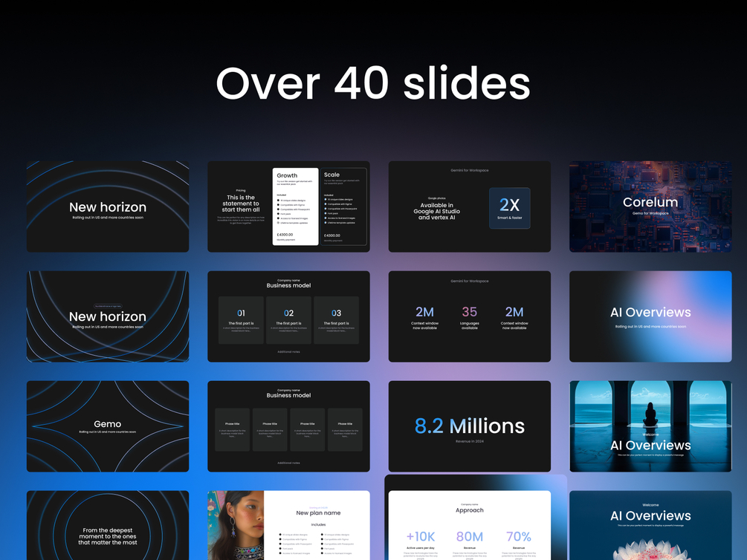Click the white Growth pricing card
Image resolution: width=747 pixels, height=560 pixels.
tap(295, 206)
